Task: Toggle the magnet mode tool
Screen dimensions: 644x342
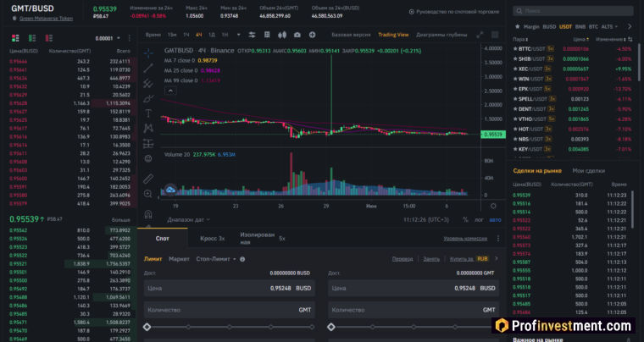Action: tap(148, 214)
